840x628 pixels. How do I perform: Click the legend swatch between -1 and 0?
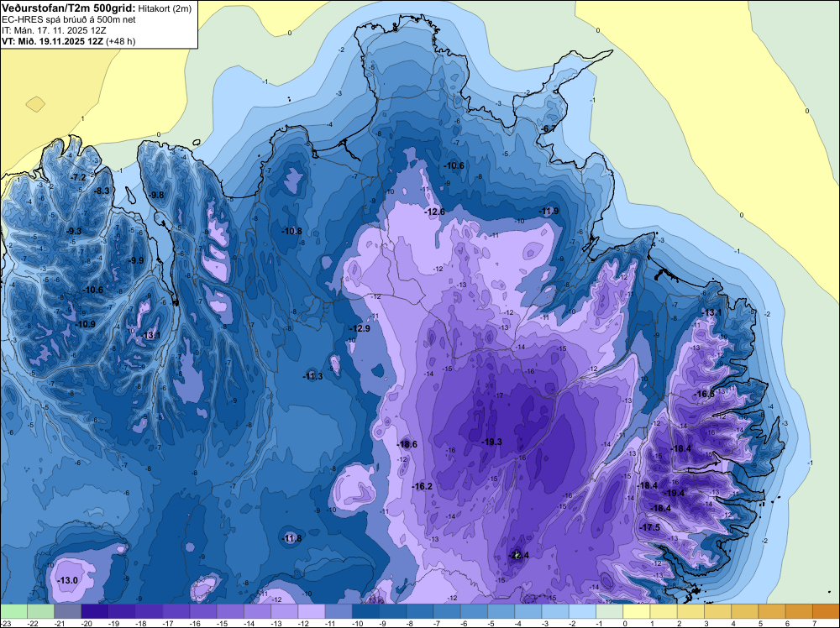pos(610,611)
